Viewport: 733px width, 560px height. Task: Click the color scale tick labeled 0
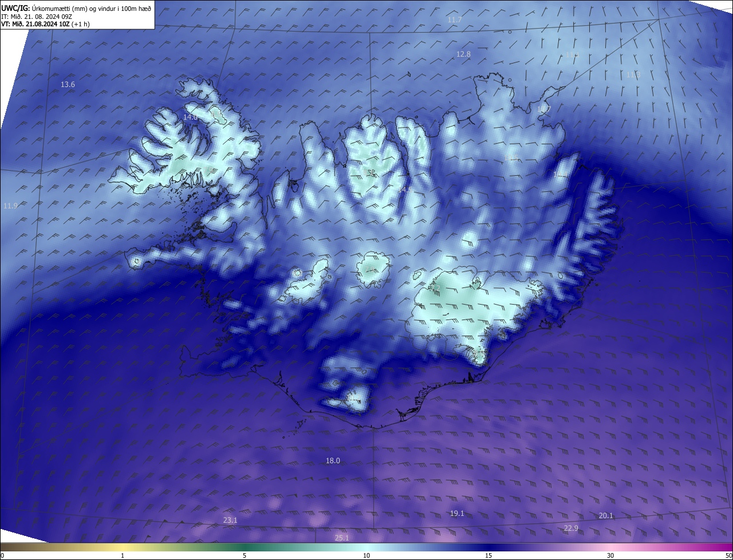[x=2, y=555]
